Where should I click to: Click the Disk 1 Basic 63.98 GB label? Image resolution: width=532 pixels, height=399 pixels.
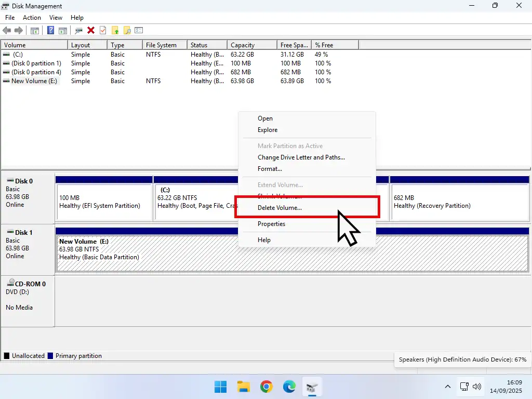click(x=27, y=250)
